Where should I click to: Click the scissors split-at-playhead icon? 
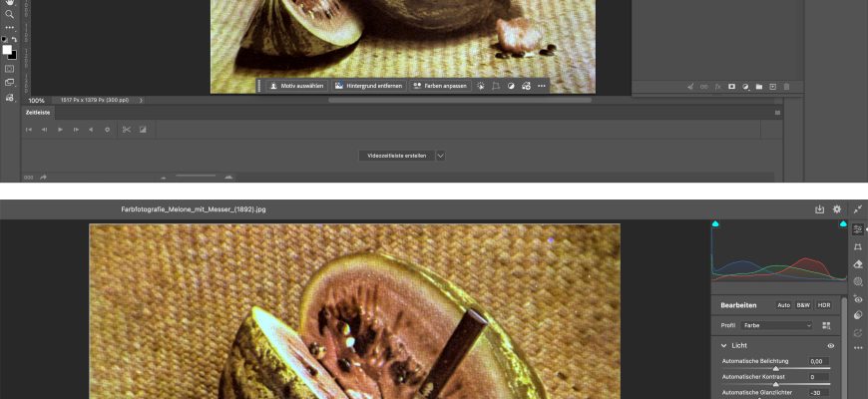[x=127, y=130]
